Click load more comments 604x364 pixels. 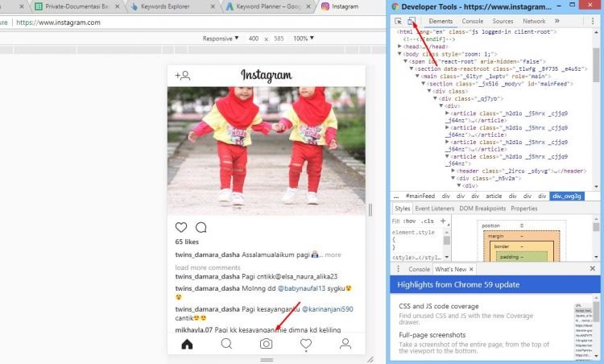(x=208, y=267)
